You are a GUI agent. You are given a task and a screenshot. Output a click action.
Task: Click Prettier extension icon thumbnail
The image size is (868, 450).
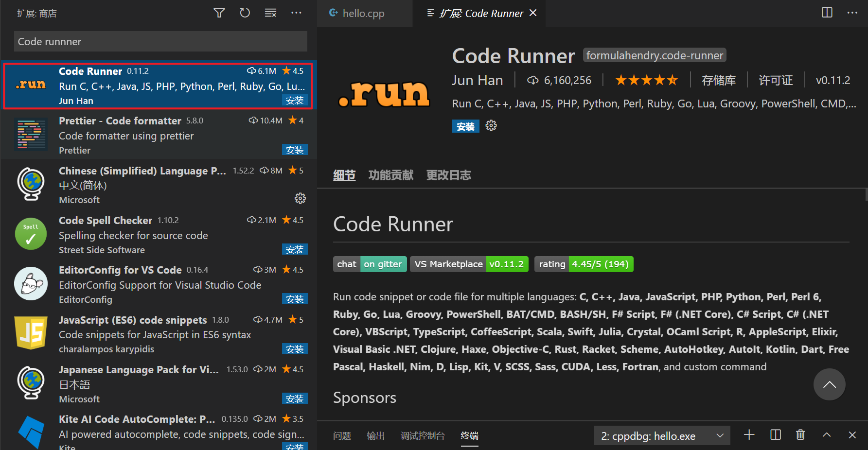(x=31, y=134)
